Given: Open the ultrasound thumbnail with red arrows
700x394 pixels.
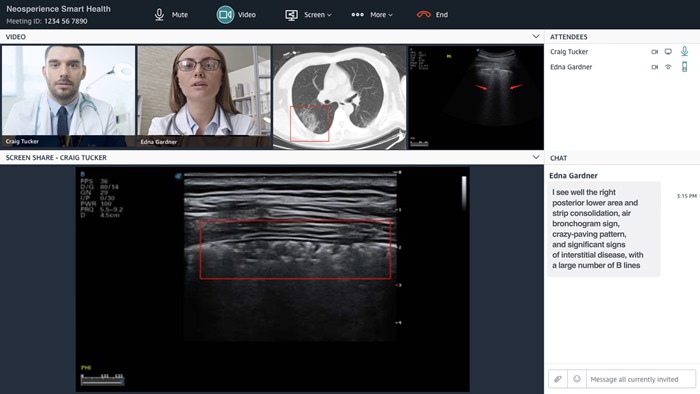Looking at the screenshot, I should pyautogui.click(x=475, y=97).
